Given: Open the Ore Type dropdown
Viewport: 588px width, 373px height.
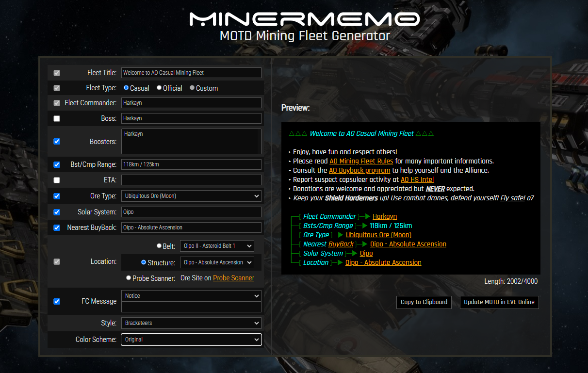Looking at the screenshot, I should point(191,196).
